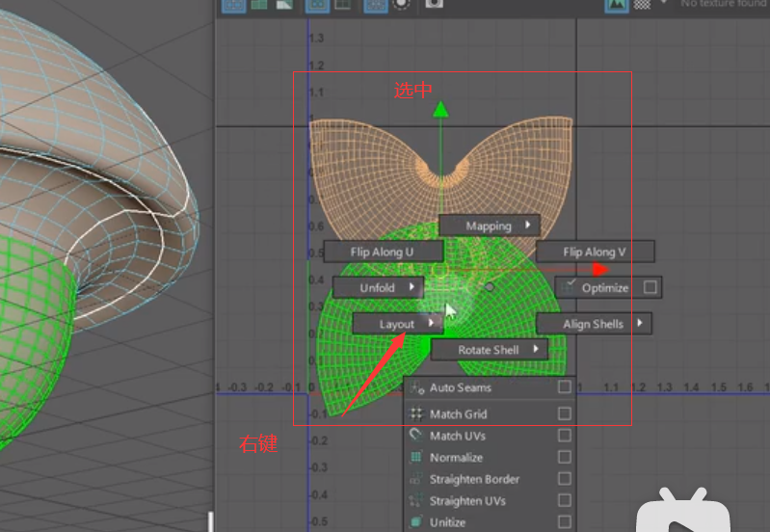Click the Auto Seams icon
The image size is (770, 532).
click(x=416, y=388)
